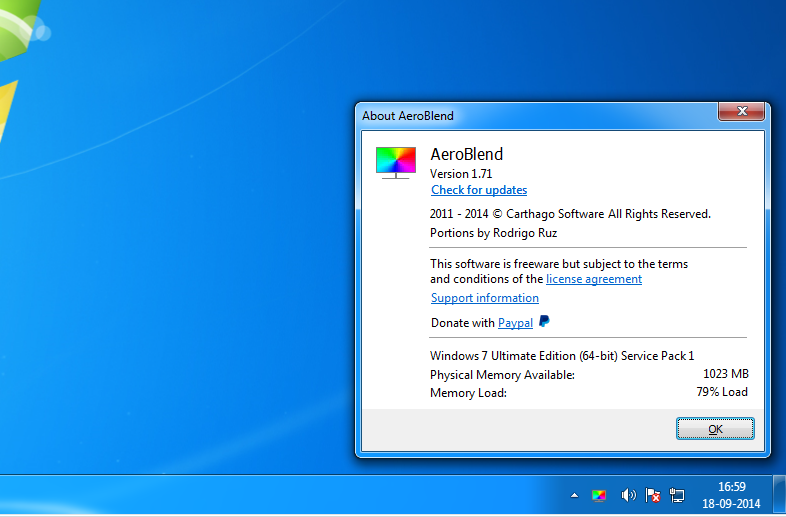Click Check for updates link
Image resolution: width=786 pixels, height=517 pixels.
479,190
